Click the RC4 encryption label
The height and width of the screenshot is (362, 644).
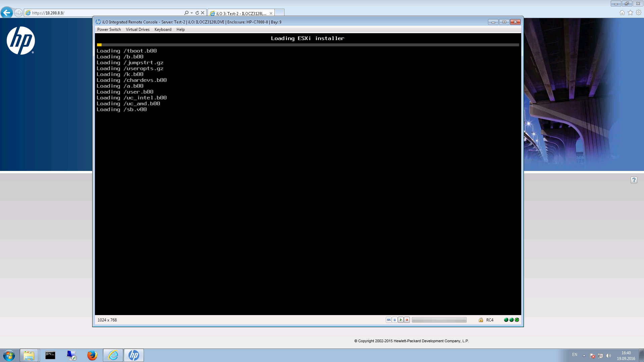point(490,320)
